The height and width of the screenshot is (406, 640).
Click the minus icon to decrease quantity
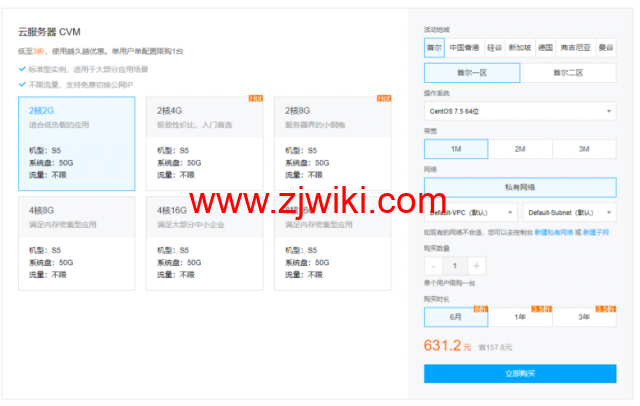click(x=432, y=266)
